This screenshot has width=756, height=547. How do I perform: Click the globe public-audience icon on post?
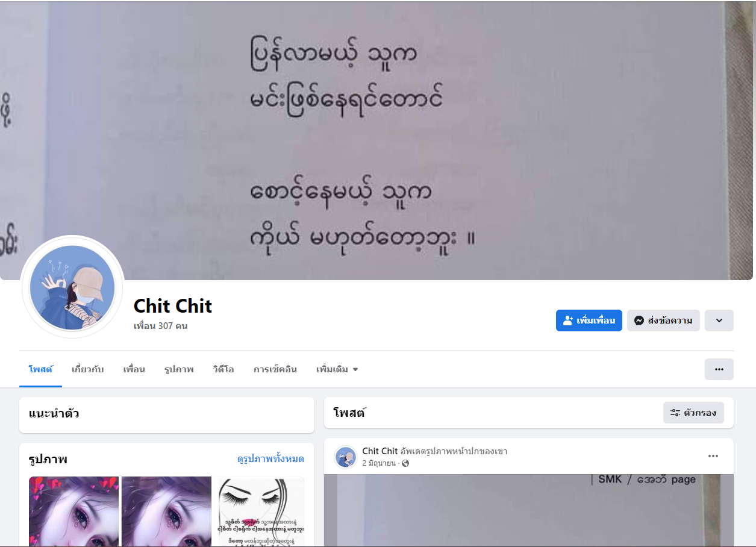pyautogui.click(x=405, y=463)
